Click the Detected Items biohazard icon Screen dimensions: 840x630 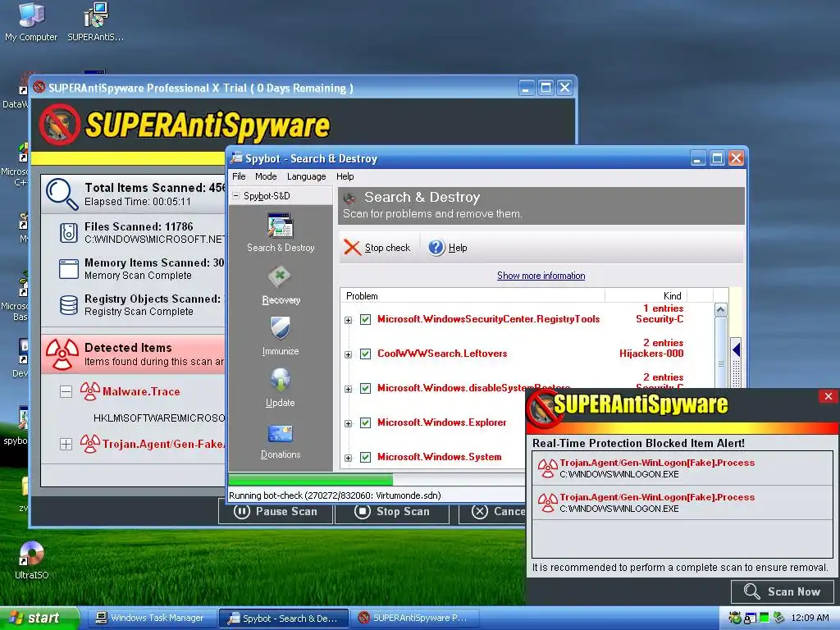coord(62,354)
